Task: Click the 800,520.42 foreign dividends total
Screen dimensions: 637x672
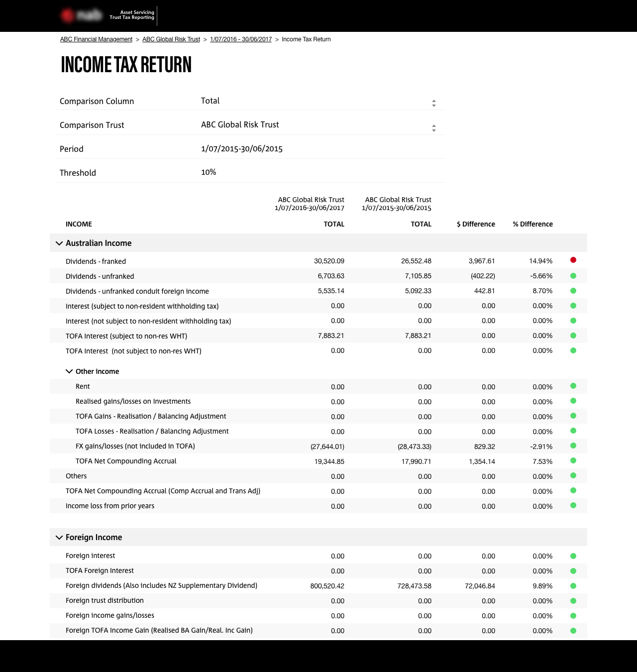Action: pyautogui.click(x=327, y=586)
